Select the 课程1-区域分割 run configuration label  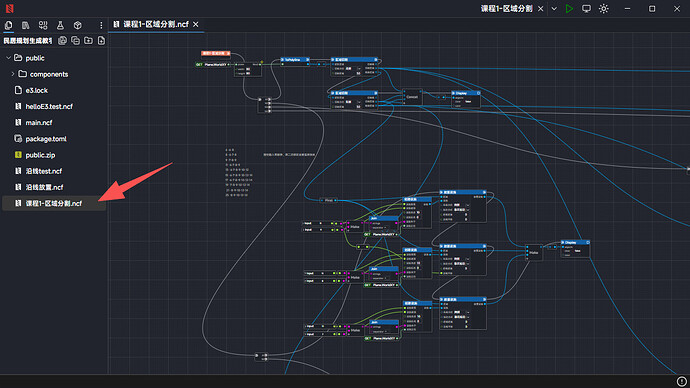[506, 8]
